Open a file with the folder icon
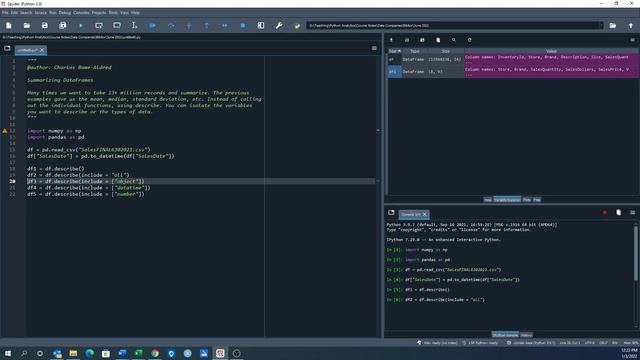The image size is (640, 360). [x=27, y=25]
